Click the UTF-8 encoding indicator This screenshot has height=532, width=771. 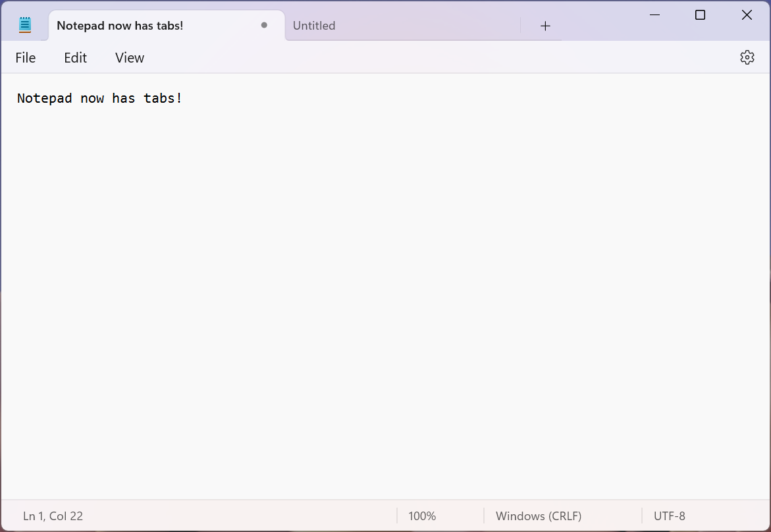(x=669, y=516)
